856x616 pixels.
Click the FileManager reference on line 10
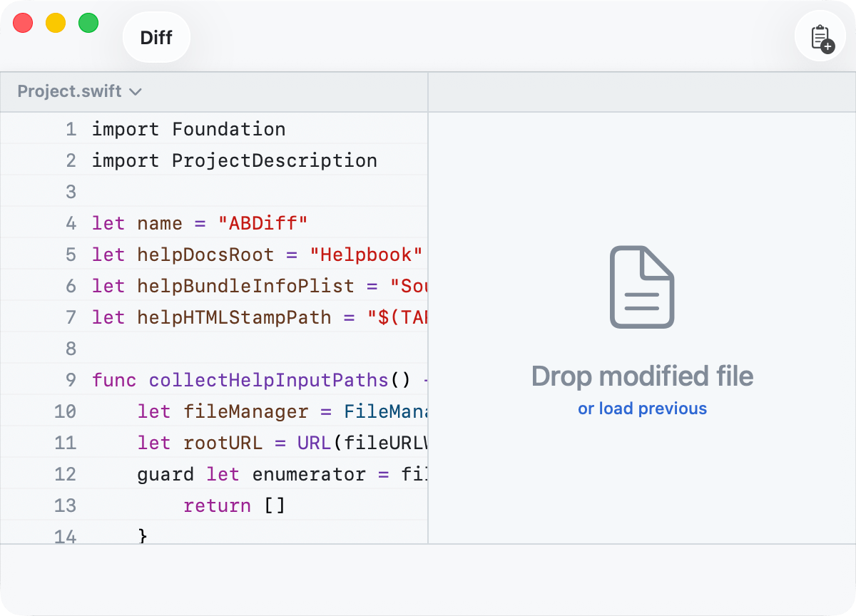point(385,411)
